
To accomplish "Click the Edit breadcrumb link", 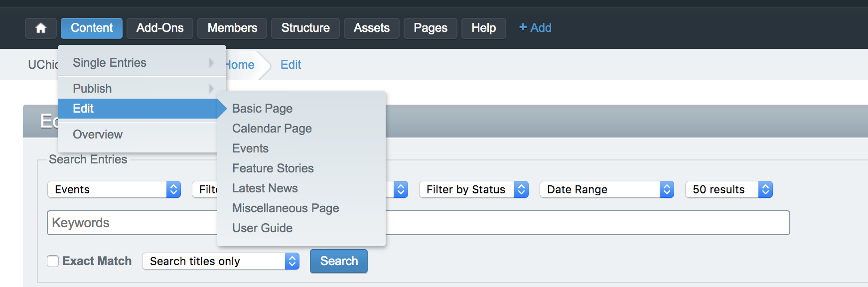I will click(x=290, y=65).
